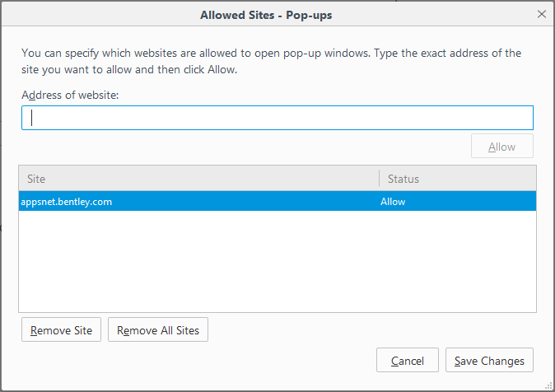Clear every entry using Remove All Sites
The width and height of the screenshot is (555, 392).
[x=158, y=329]
